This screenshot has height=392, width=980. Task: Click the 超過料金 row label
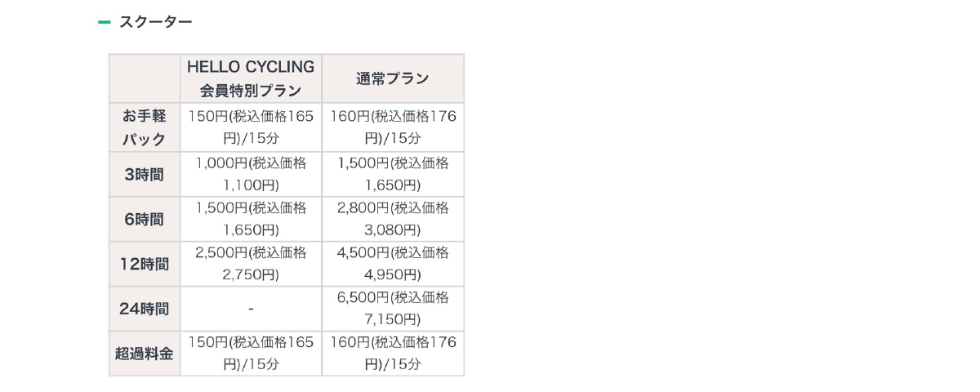coord(145,354)
